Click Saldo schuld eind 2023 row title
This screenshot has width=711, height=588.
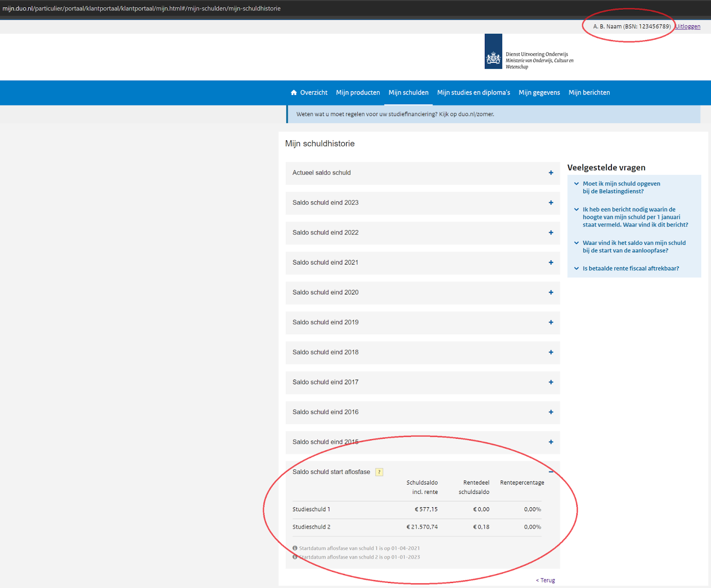(325, 203)
